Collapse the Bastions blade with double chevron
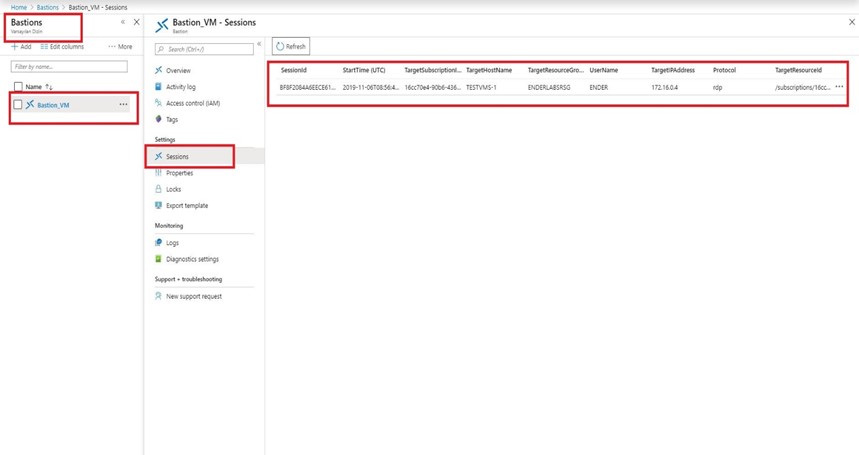This screenshot has width=859, height=455. pos(123,22)
